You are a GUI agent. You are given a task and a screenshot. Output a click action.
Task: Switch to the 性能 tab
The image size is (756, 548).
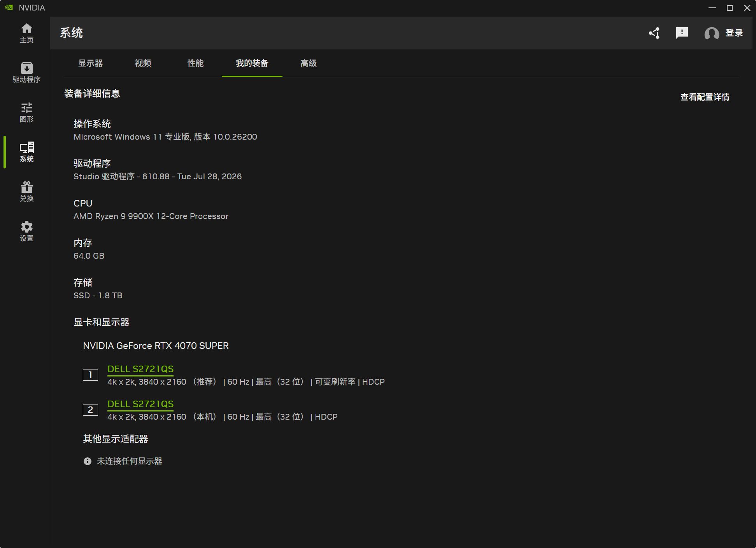coord(195,63)
